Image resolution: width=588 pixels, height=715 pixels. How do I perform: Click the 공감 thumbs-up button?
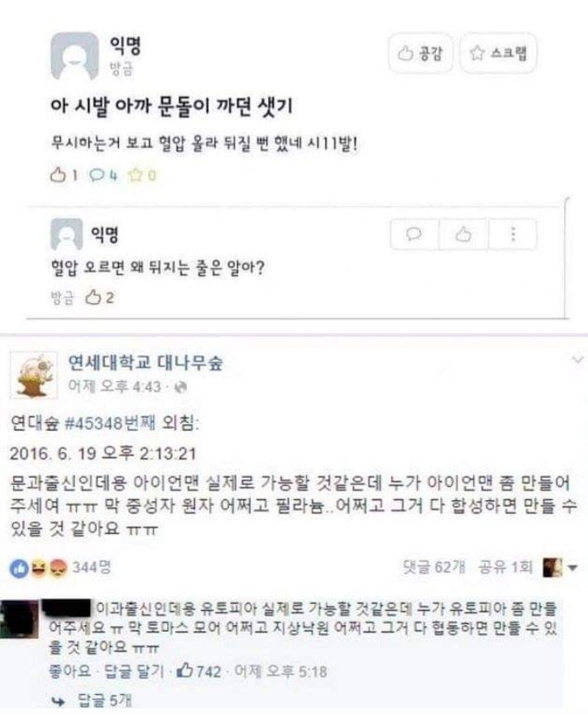coord(420,54)
